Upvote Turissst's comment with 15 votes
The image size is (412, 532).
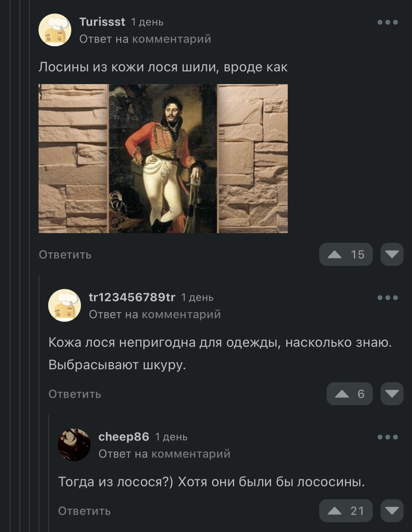346,254
